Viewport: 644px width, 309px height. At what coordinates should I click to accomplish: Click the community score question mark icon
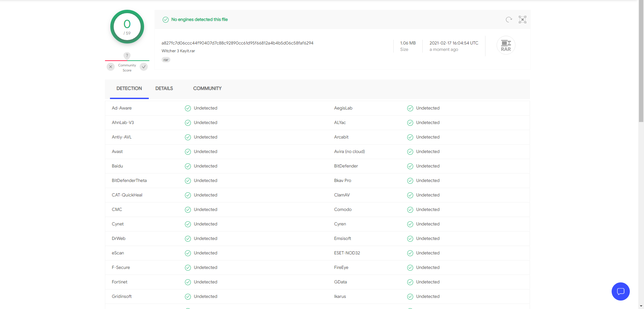pyautogui.click(x=127, y=56)
